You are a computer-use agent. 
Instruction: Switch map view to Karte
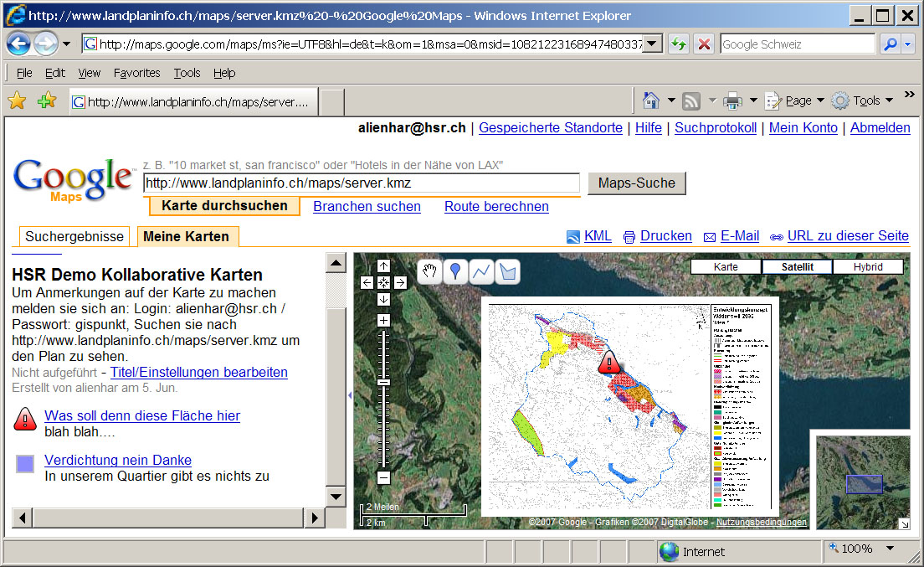726,267
